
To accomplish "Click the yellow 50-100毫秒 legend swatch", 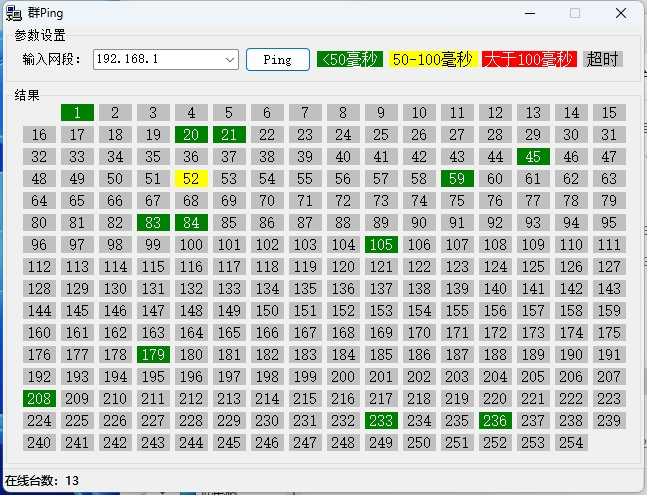I will pos(433,59).
